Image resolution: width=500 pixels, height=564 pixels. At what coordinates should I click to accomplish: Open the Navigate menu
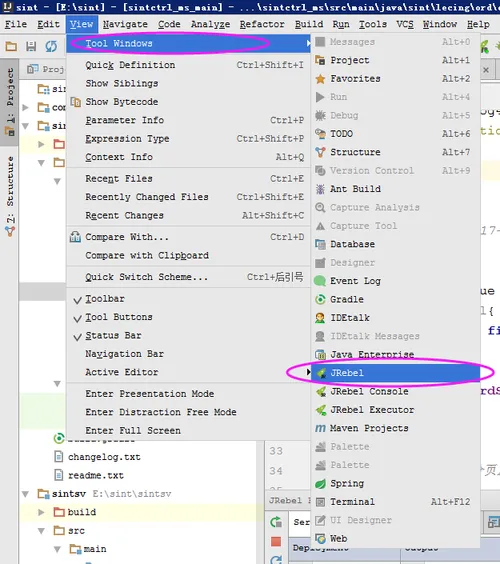(125, 24)
